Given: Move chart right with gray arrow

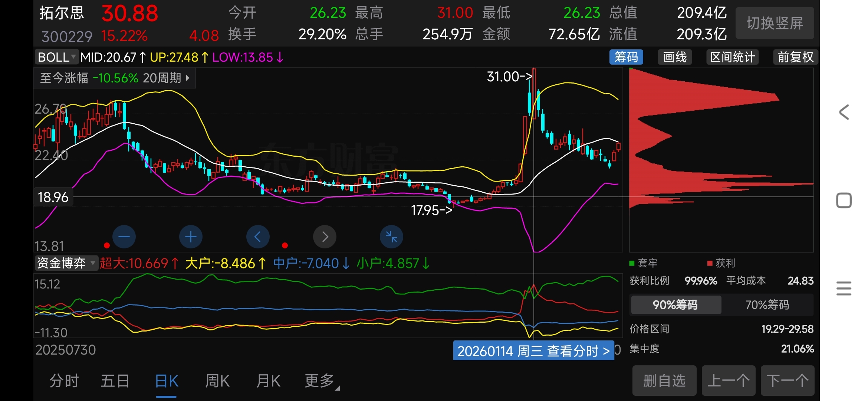Looking at the screenshot, I should (325, 237).
